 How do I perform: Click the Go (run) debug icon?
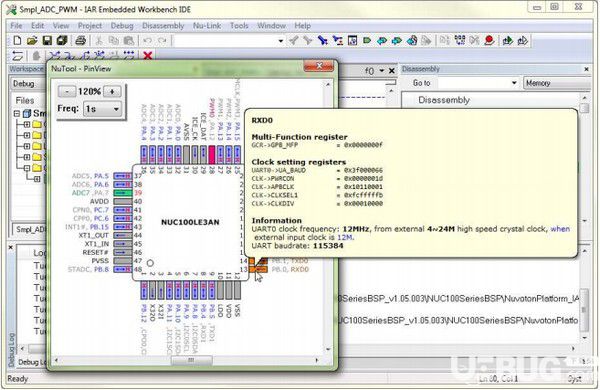tap(129, 56)
